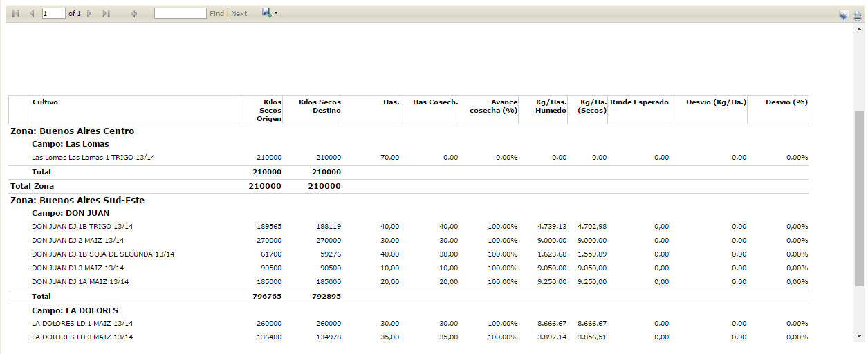This screenshot has height=354, width=868.
Task: Click the Has. column header
Action: click(391, 102)
